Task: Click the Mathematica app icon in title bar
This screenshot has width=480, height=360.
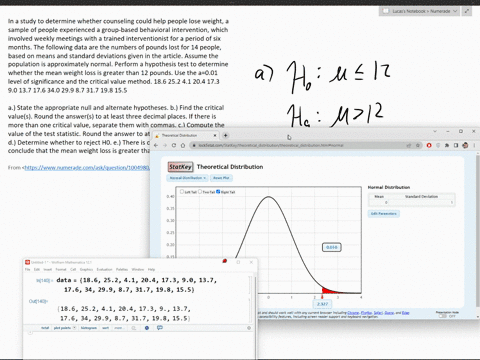Action: point(28,262)
